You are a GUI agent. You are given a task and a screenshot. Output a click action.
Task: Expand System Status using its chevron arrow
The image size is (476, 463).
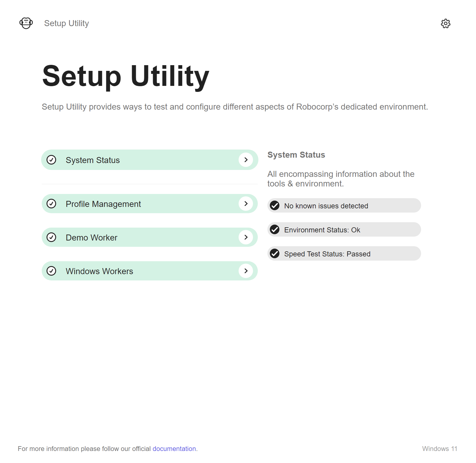[x=246, y=160]
